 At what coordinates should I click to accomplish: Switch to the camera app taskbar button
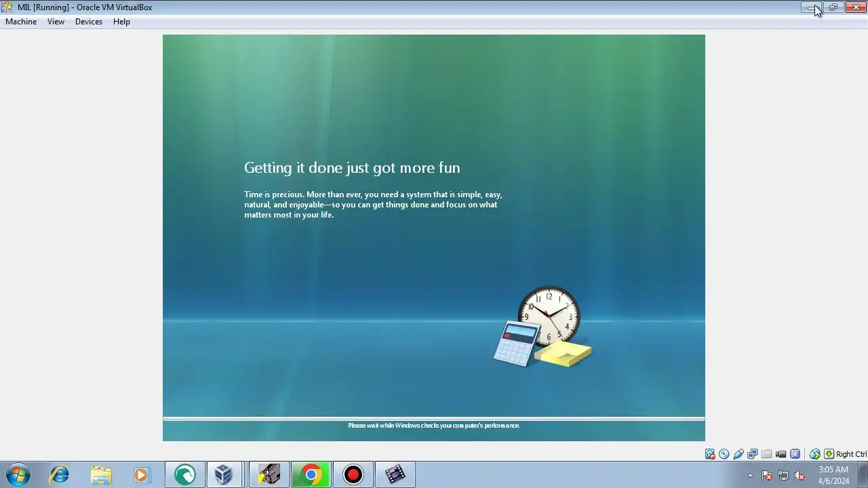[x=269, y=474]
